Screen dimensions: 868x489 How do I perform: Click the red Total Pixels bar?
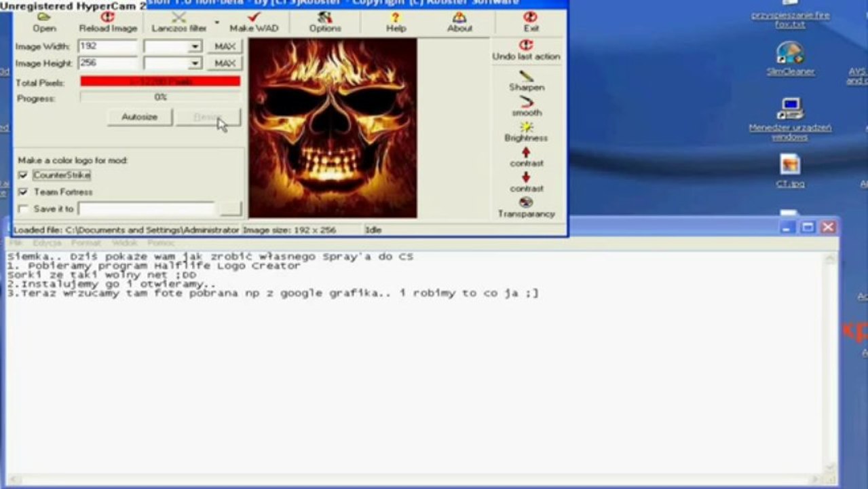coord(160,81)
